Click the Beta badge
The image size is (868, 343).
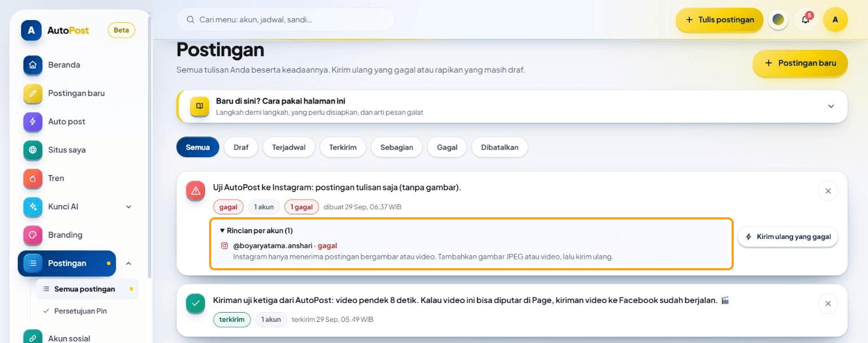pyautogui.click(x=121, y=30)
